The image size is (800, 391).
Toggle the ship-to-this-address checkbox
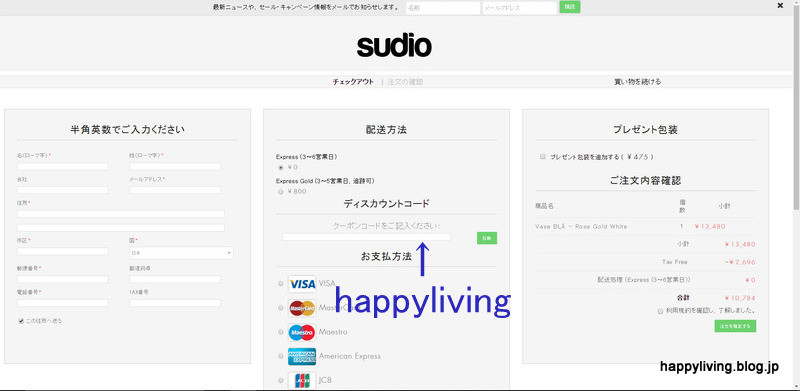tap(21, 321)
